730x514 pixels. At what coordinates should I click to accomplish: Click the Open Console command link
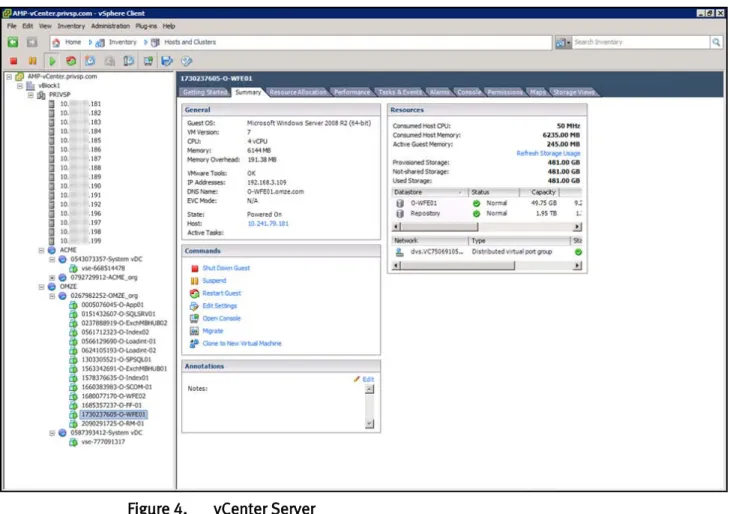tap(222, 318)
